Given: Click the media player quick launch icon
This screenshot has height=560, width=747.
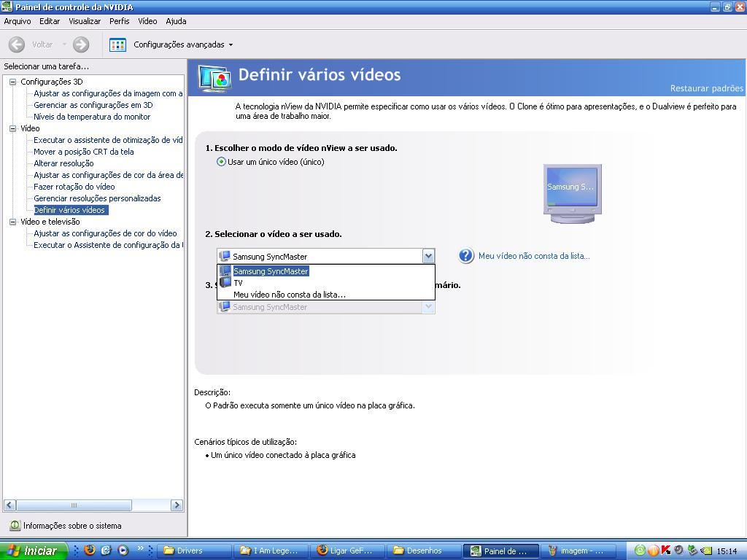Looking at the screenshot, I should click(123, 550).
